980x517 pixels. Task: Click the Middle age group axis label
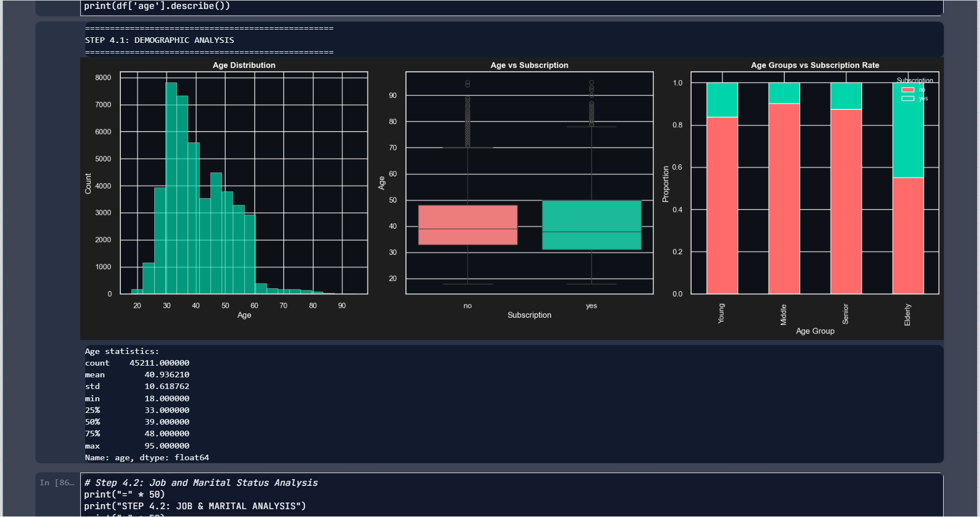coord(783,314)
